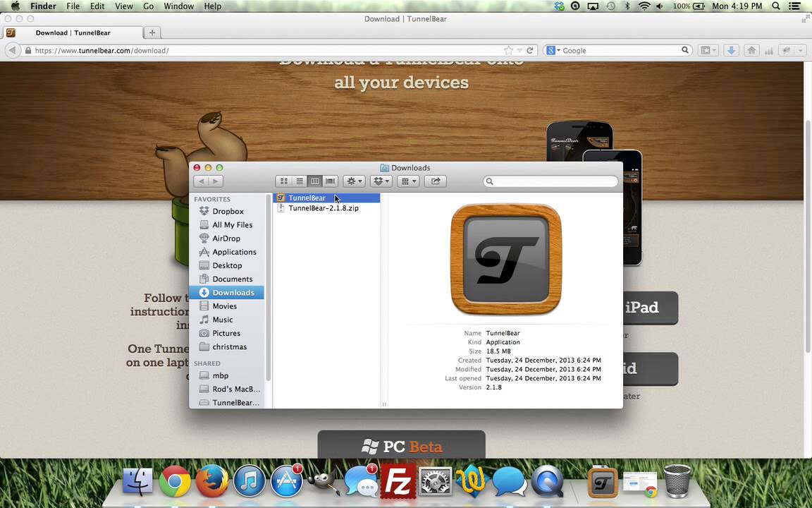Screen dimensions: 812x508
Task: Click the tunnelbear.com URL address bar
Action: tap(263, 50)
